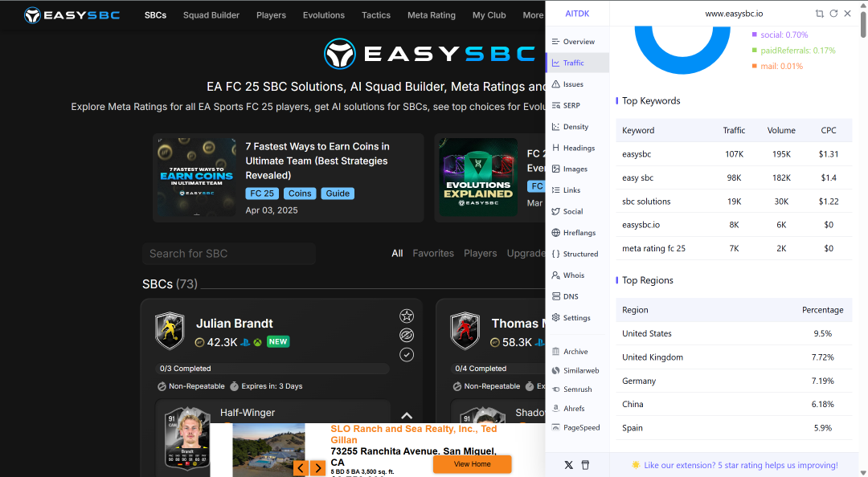The image size is (868, 477).
Task: Click the Links list icon in sidebar
Action: pyautogui.click(x=556, y=190)
